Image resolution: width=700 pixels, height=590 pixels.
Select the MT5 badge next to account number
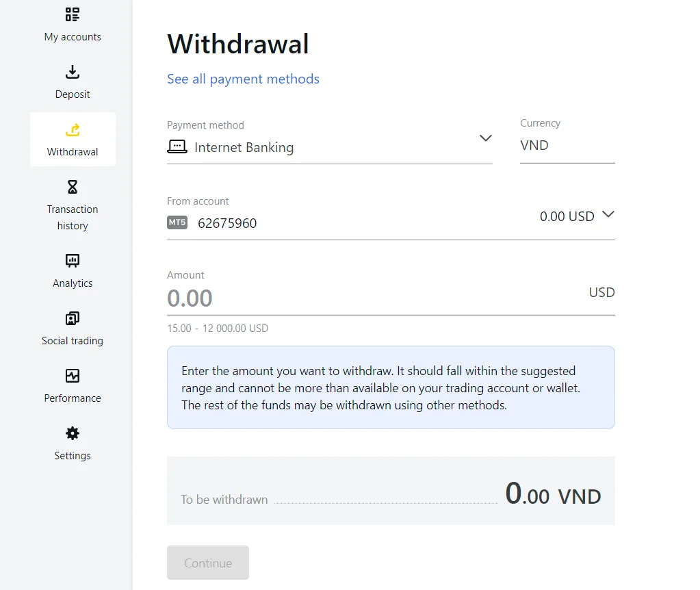click(177, 222)
